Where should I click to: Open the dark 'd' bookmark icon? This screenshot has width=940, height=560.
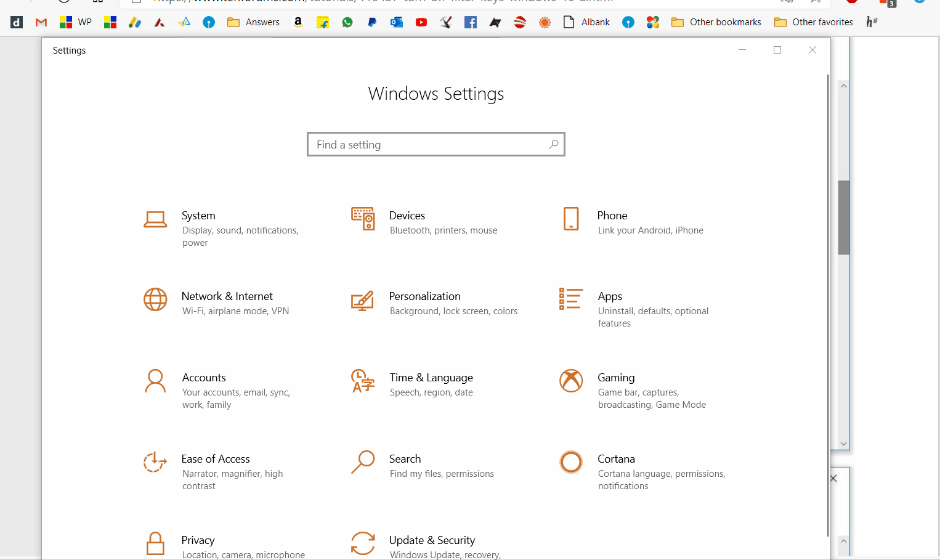17,22
